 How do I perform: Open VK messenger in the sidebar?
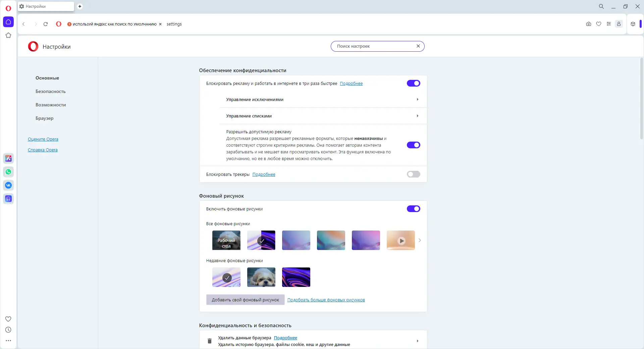click(8, 185)
